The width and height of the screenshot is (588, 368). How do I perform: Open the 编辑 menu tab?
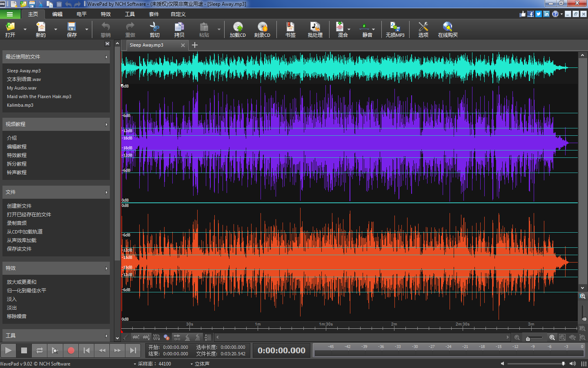57,14
